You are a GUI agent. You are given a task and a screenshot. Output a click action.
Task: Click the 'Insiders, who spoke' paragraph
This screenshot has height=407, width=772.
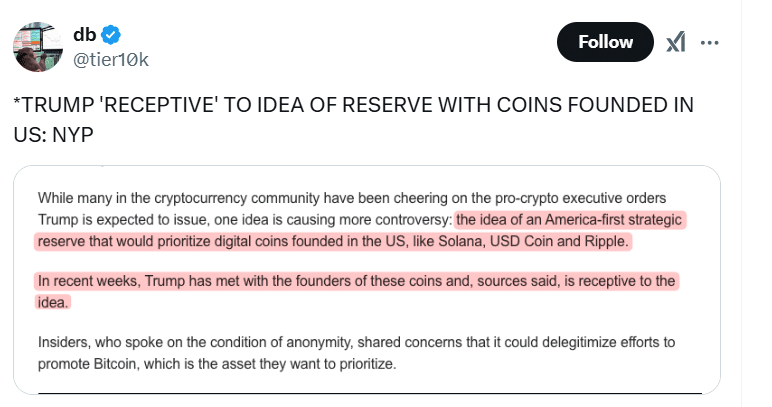click(x=356, y=353)
